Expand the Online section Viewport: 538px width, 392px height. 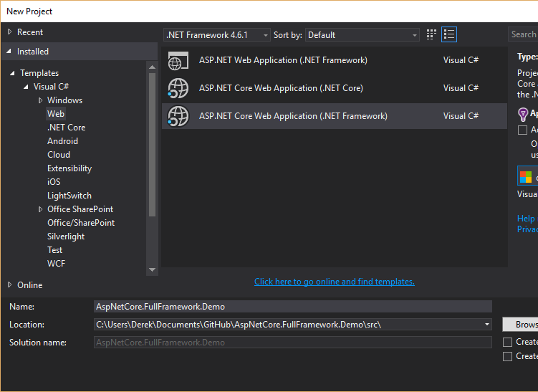pyautogui.click(x=9, y=285)
